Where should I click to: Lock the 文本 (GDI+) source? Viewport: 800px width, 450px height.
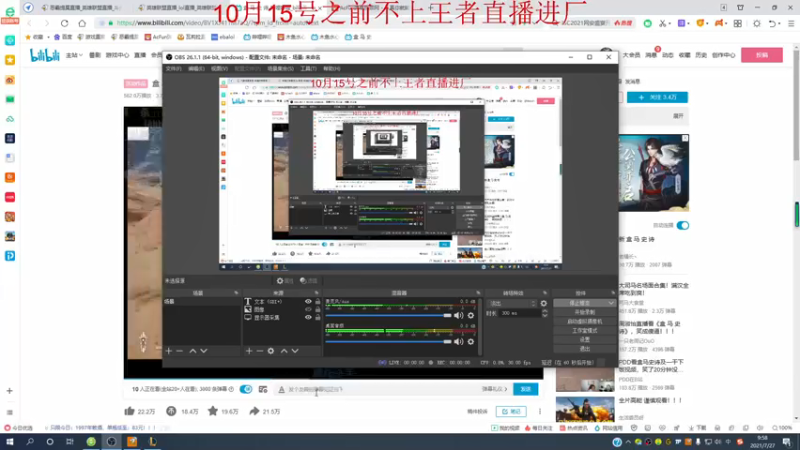pyautogui.click(x=318, y=302)
